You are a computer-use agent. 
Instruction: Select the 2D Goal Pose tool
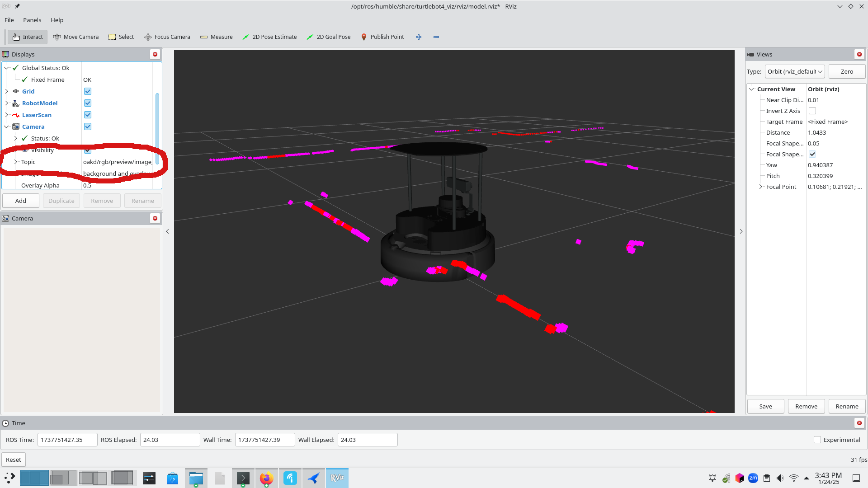click(x=328, y=37)
